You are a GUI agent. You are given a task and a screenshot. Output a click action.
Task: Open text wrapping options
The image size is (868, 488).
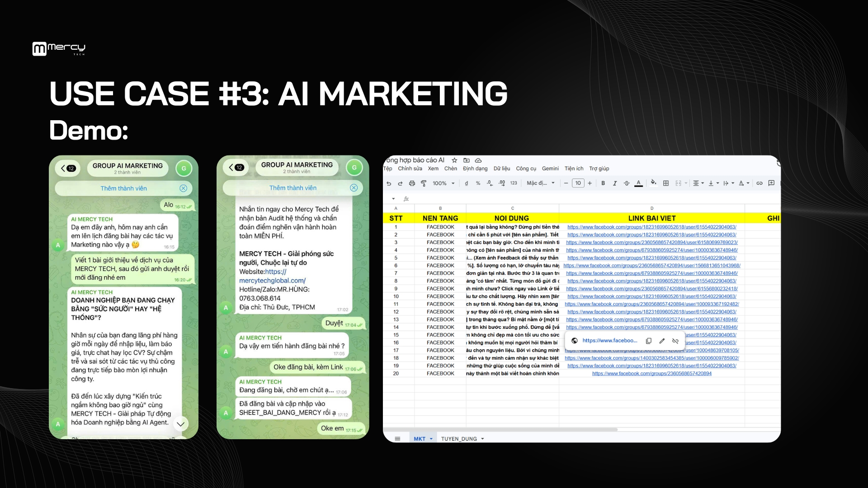coord(729,183)
